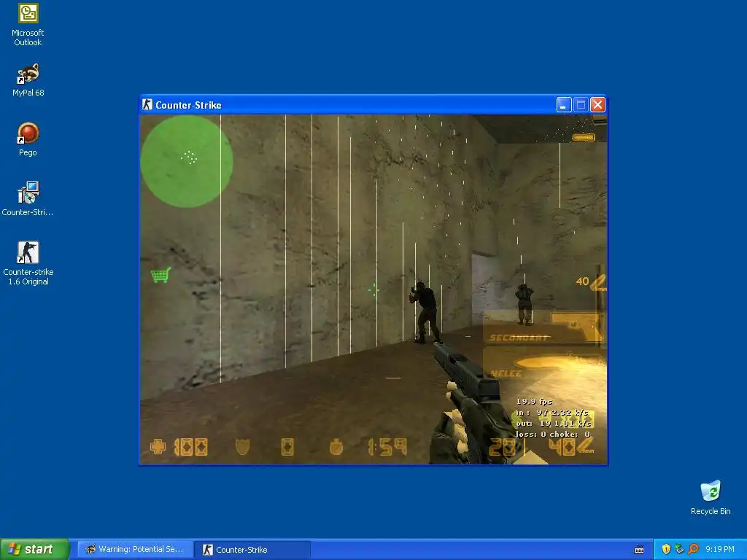Click the security shield tray icon
The width and height of the screenshot is (747, 560).
click(x=666, y=549)
